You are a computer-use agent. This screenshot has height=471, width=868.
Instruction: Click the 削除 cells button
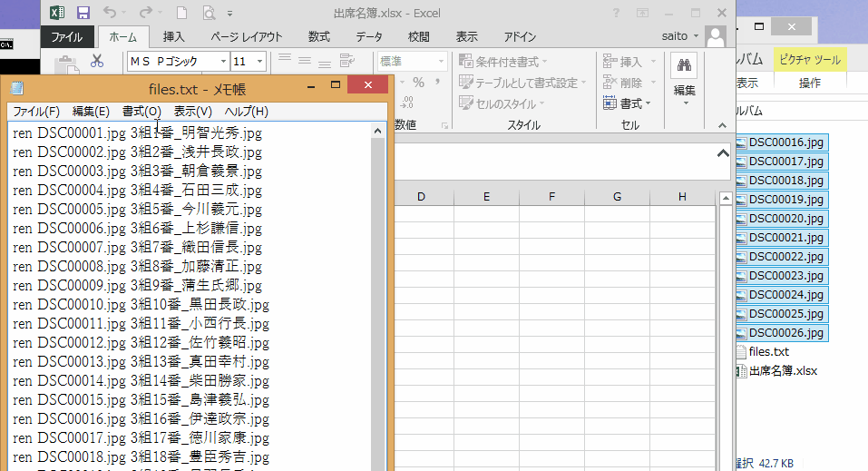629,83
